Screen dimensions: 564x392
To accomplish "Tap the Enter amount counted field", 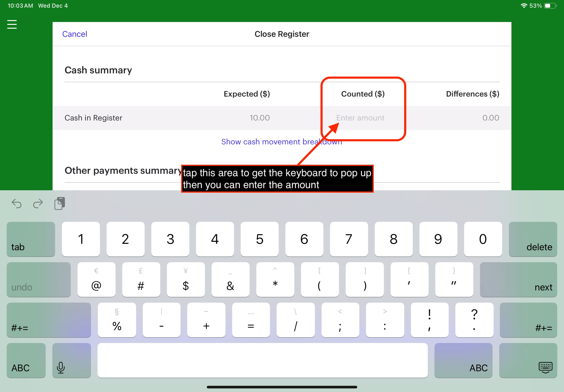I will pyautogui.click(x=360, y=118).
